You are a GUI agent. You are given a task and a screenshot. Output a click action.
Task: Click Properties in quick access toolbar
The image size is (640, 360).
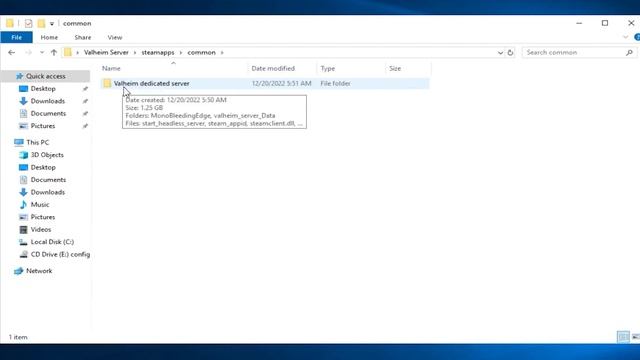[x=28, y=23]
